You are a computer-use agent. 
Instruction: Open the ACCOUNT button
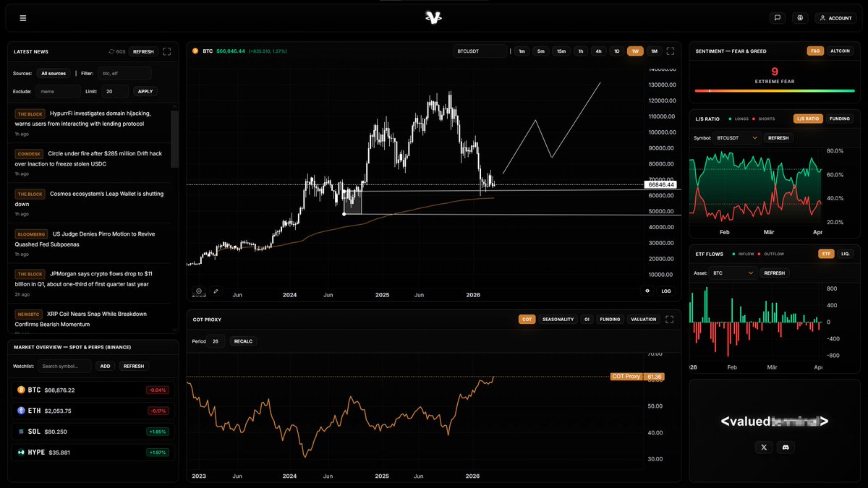pos(835,18)
